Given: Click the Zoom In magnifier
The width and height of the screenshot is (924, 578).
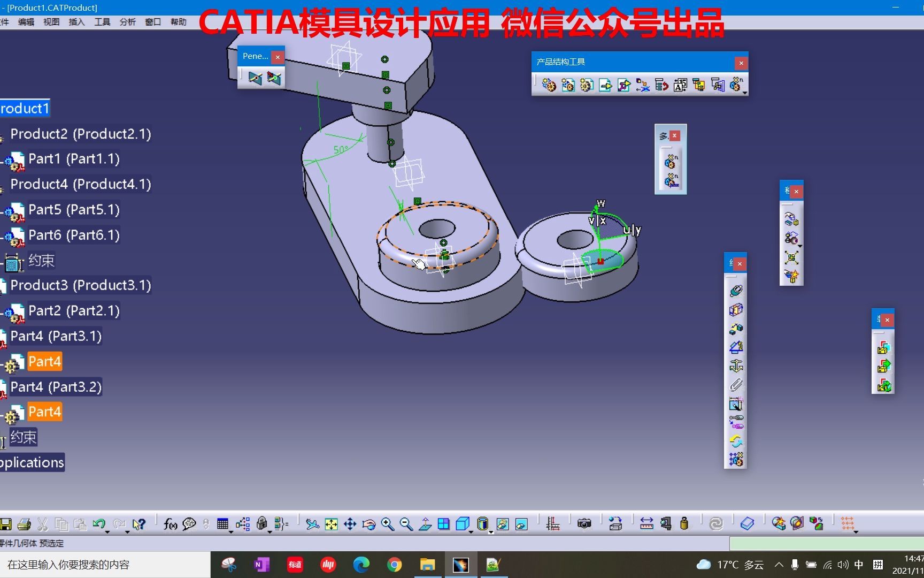Looking at the screenshot, I should pos(388,524).
